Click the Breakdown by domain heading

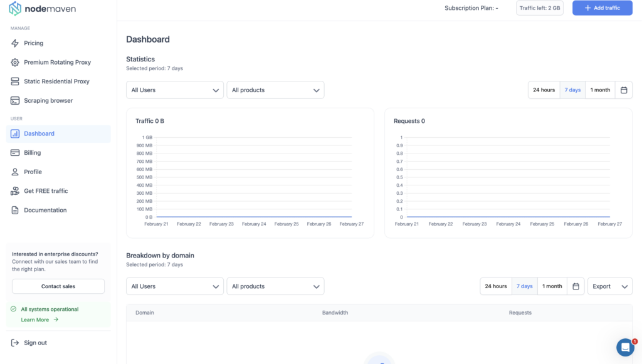tap(160, 256)
